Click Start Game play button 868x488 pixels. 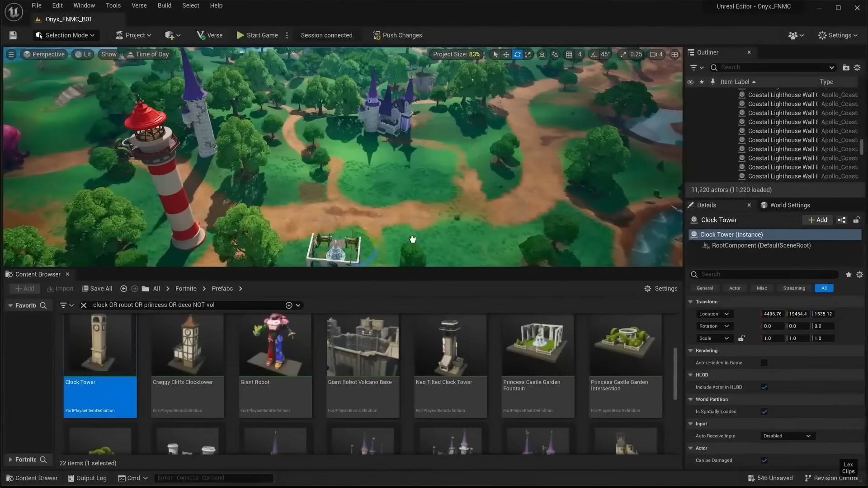[x=257, y=35]
